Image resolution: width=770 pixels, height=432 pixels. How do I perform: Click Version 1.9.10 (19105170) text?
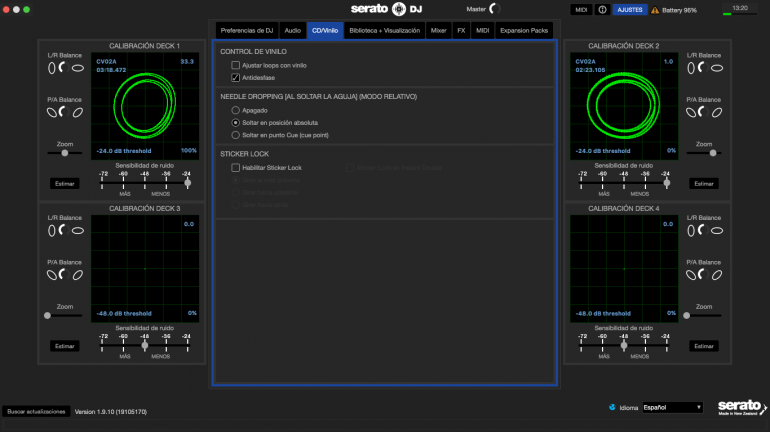pyautogui.click(x=110, y=412)
